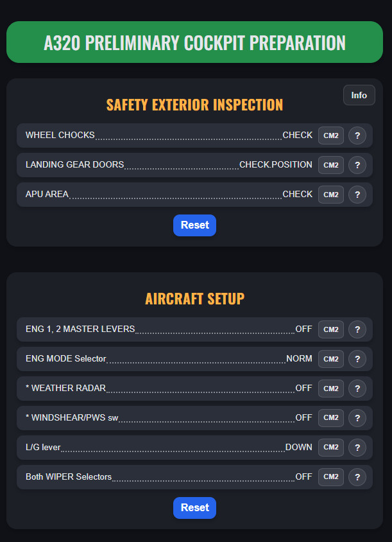The width and height of the screenshot is (392, 542).
Task: Toggle CM2 on APU AREA item
Action: 330,195
